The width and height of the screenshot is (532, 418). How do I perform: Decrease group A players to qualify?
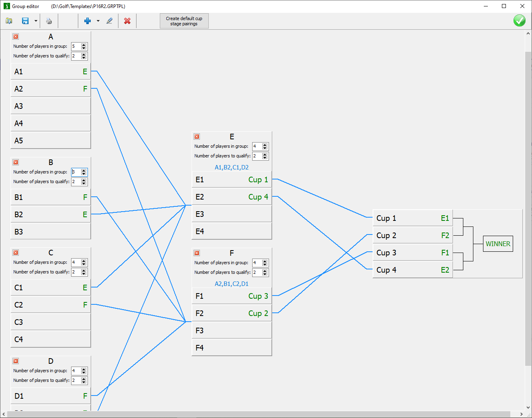84,58
